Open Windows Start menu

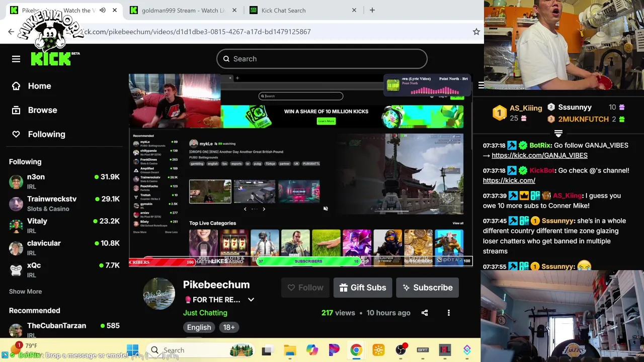[132, 350]
